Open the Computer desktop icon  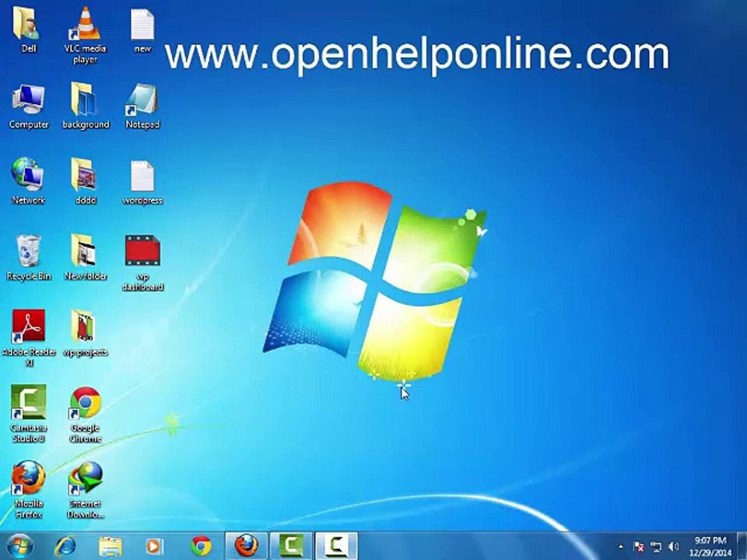29,106
